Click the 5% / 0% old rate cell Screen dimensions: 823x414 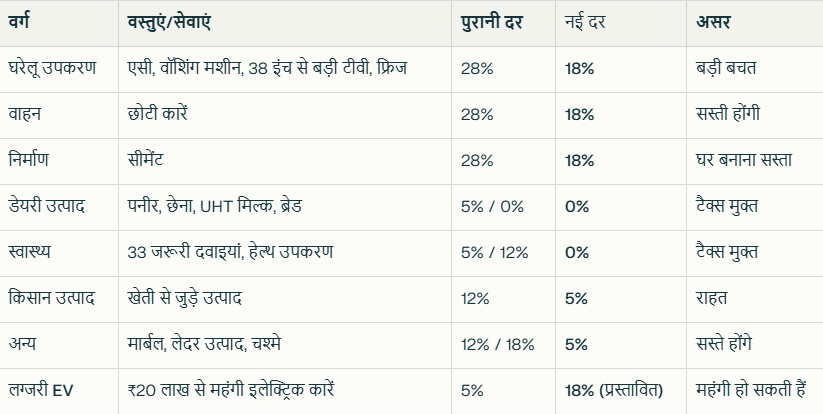point(503,207)
